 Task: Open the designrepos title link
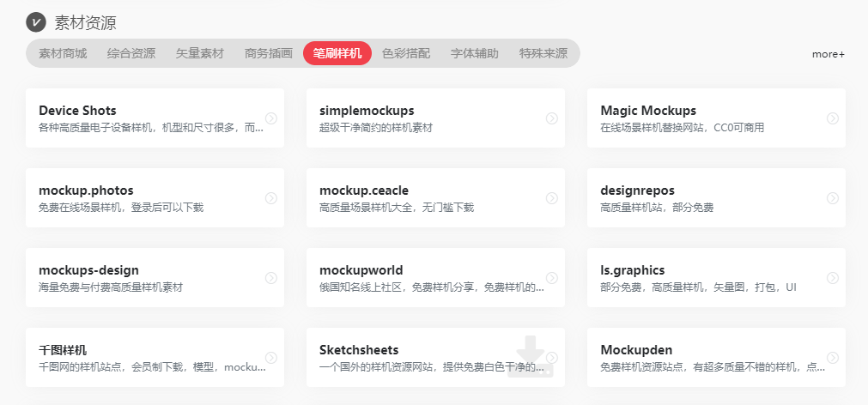(x=637, y=190)
